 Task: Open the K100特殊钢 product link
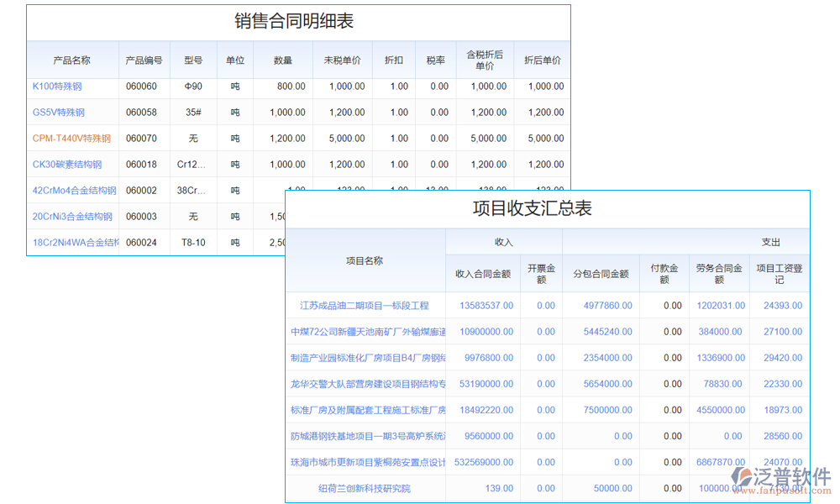(57, 87)
